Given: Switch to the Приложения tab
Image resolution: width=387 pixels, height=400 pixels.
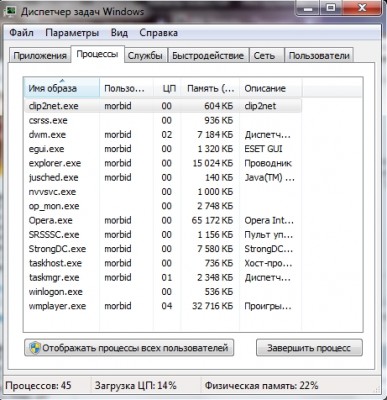Looking at the screenshot, I should (40, 55).
